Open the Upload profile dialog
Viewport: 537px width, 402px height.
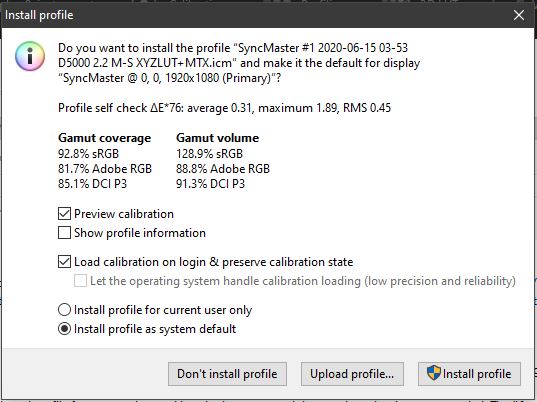tap(352, 374)
